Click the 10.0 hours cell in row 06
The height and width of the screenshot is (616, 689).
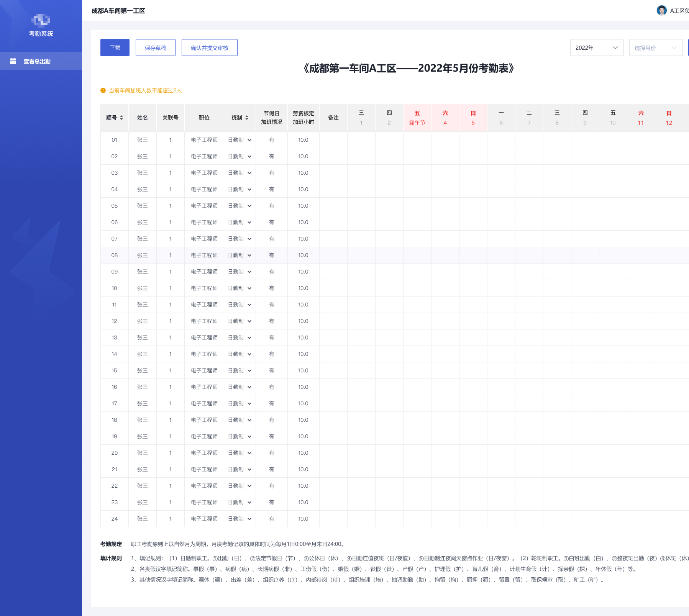303,222
